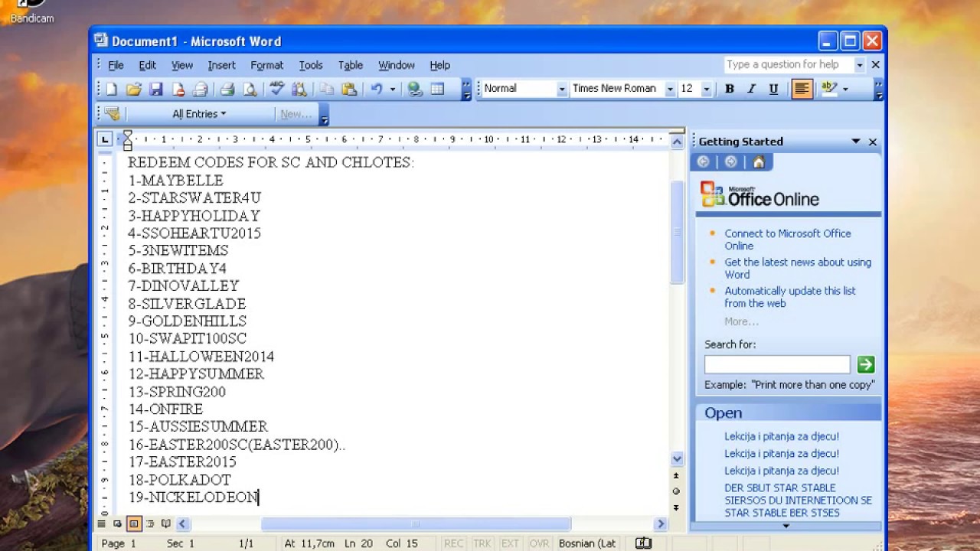This screenshot has height=551, width=980.
Task: Click the Paste clipboard icon
Action: point(349,90)
